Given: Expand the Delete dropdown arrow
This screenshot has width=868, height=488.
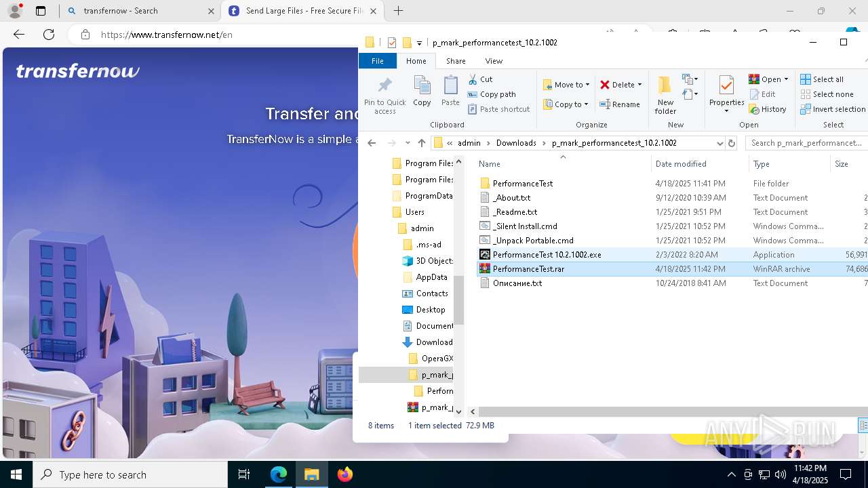Looking at the screenshot, I should 640,85.
